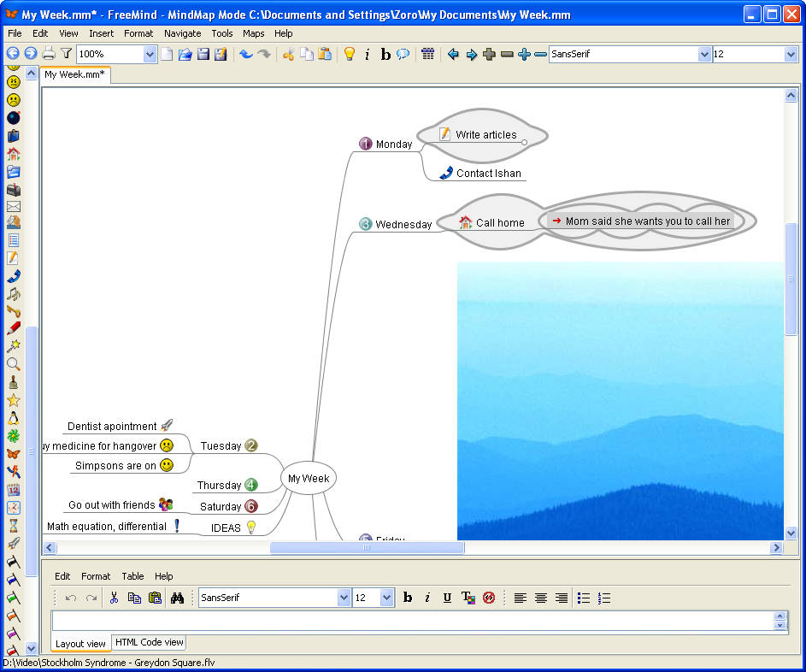This screenshot has width=806, height=672.
Task: Toggle underline in the note editor toolbar
Action: coord(447,598)
